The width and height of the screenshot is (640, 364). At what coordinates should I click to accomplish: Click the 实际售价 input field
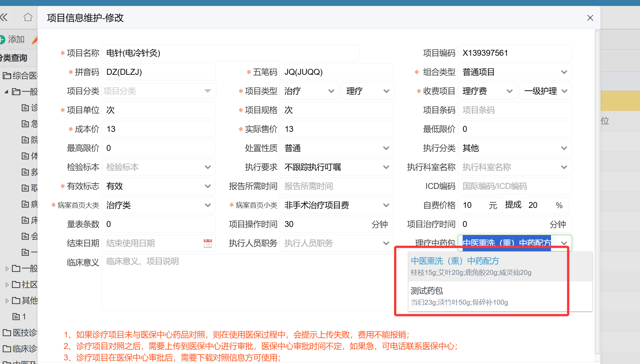click(x=336, y=129)
